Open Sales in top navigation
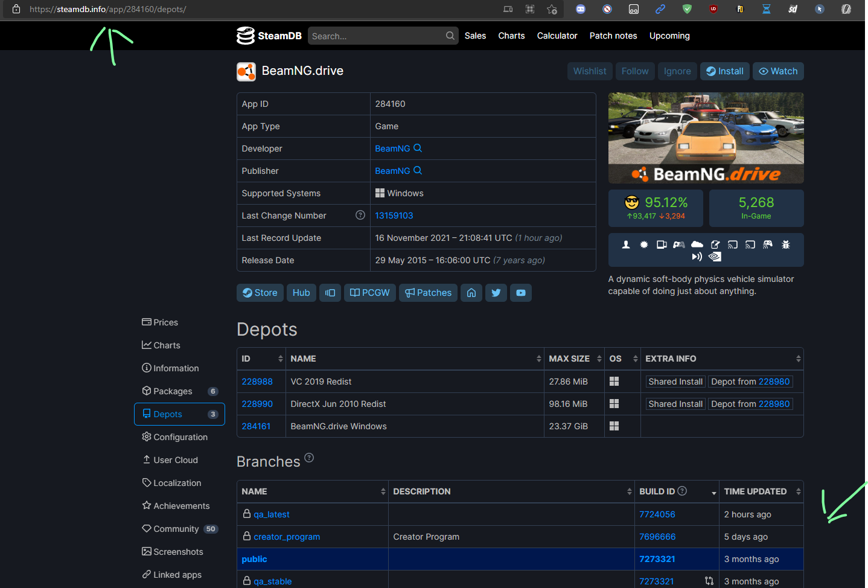The image size is (868, 588). (475, 36)
